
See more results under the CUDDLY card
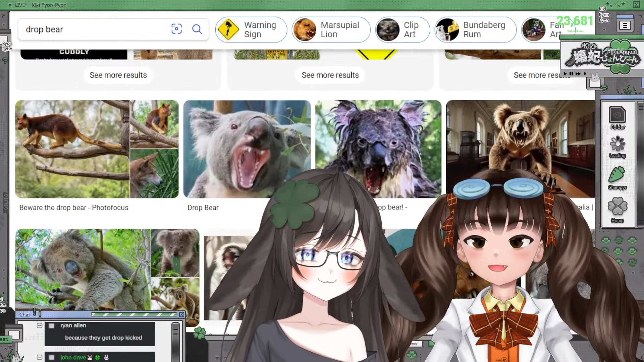(x=118, y=75)
